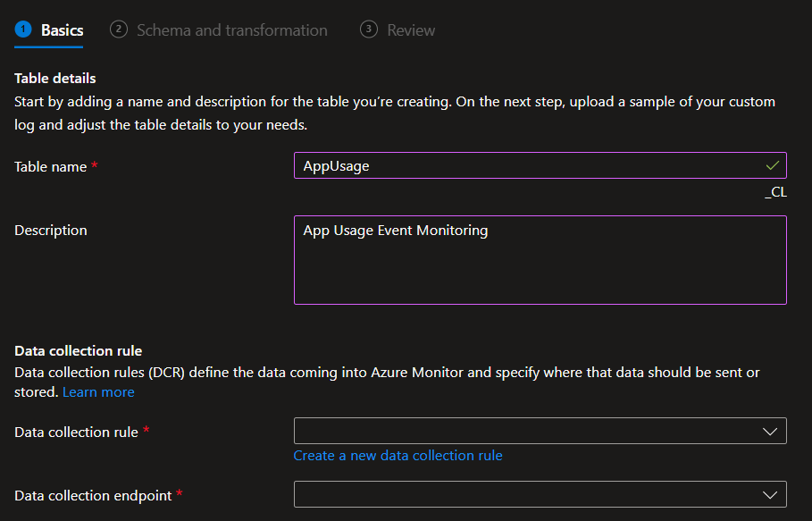This screenshot has height=521, width=812.
Task: Click the step 3 circle icon
Action: pyautogui.click(x=368, y=29)
